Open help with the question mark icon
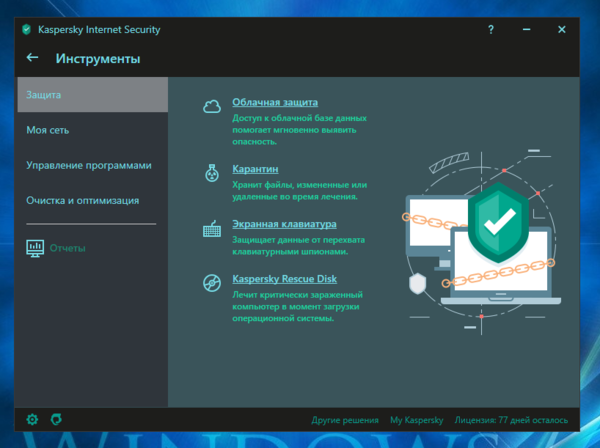Viewport: 600px width, 448px height. click(x=491, y=29)
